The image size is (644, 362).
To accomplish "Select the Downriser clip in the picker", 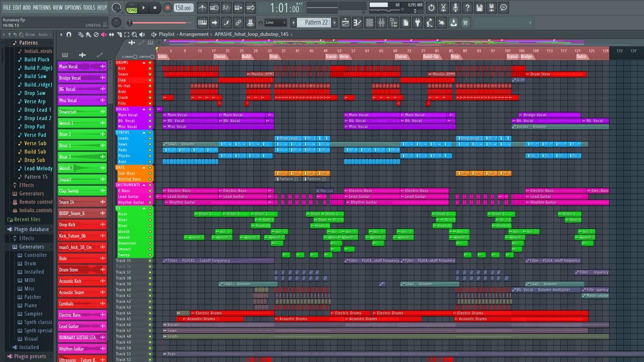I will pyautogui.click(x=83, y=112).
